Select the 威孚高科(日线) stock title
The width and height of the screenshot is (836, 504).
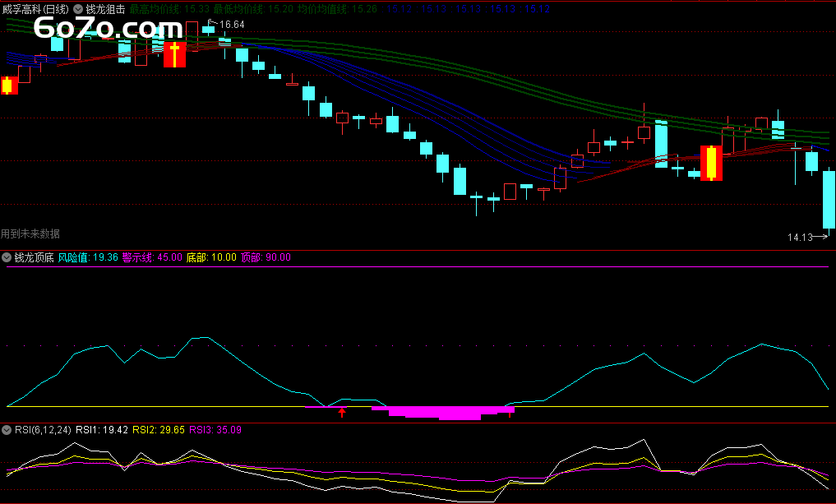[35, 9]
